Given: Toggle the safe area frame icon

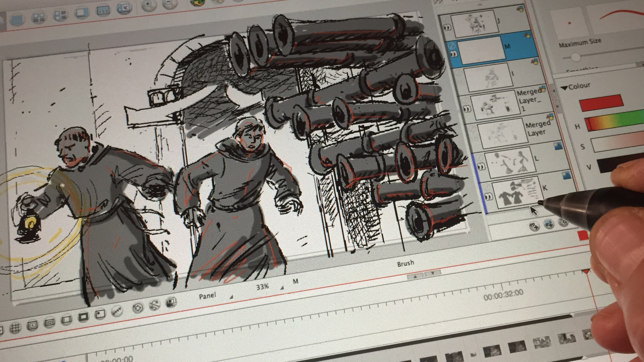Looking at the screenshot, I should tap(32, 325).
